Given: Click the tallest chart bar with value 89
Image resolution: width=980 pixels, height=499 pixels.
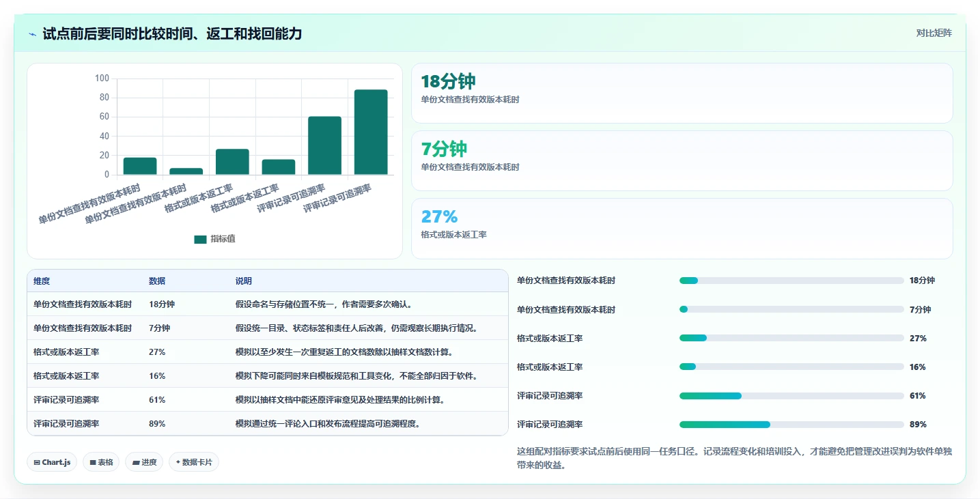Looking at the screenshot, I should point(371,132).
